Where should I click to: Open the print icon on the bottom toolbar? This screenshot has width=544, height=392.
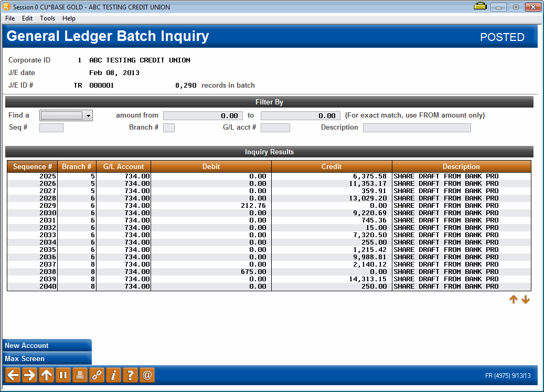tap(79, 375)
